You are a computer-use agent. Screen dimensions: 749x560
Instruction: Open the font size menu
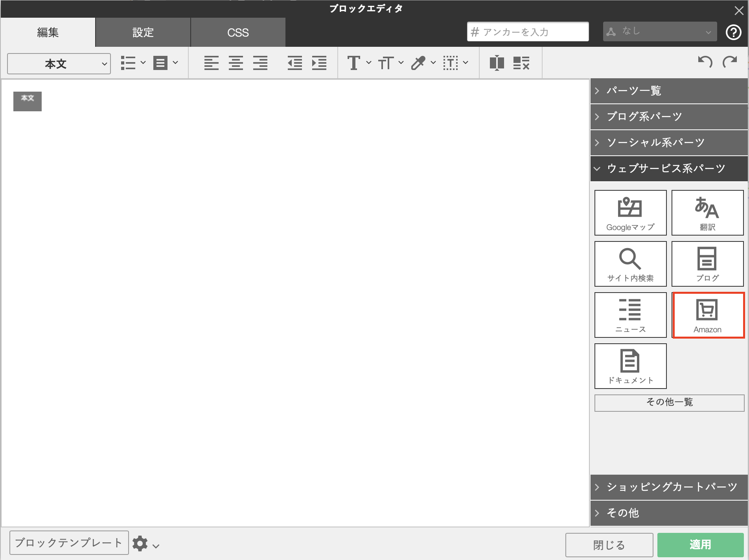[391, 63]
